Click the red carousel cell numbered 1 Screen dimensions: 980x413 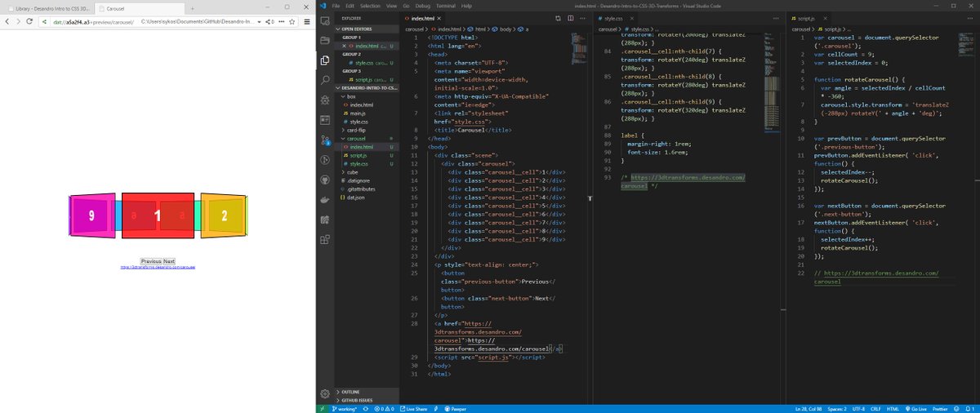pyautogui.click(x=158, y=215)
